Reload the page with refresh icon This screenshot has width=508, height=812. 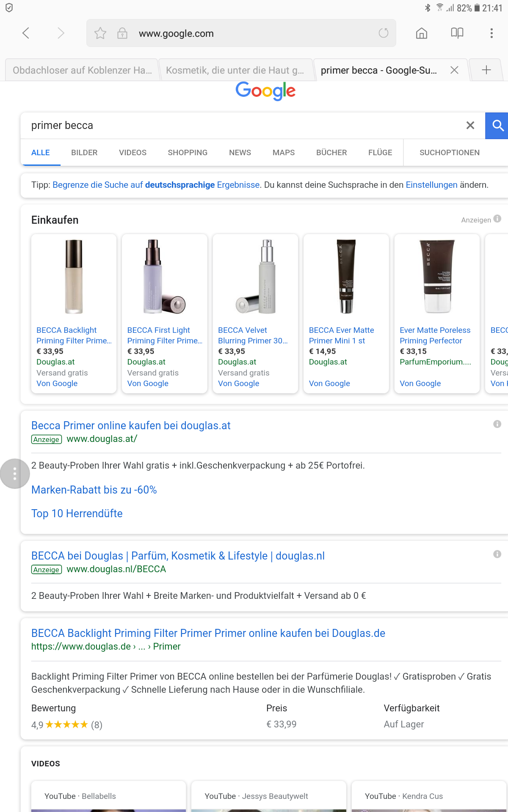click(x=384, y=33)
